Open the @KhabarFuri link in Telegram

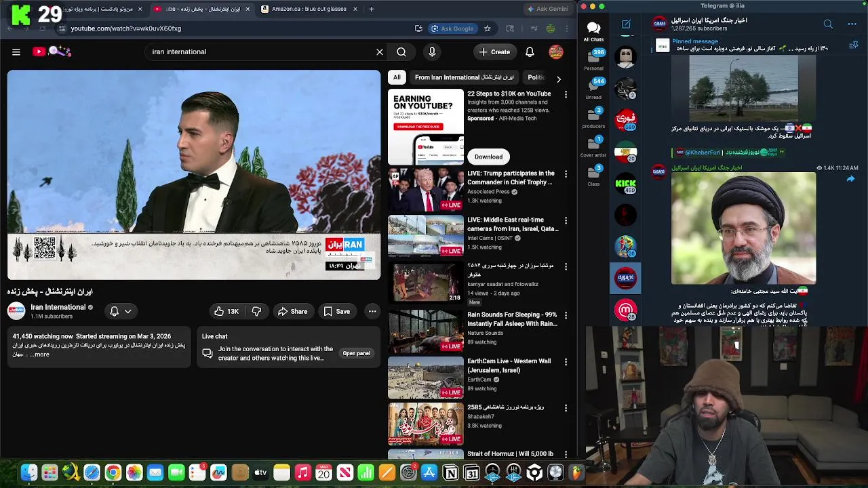(x=702, y=152)
